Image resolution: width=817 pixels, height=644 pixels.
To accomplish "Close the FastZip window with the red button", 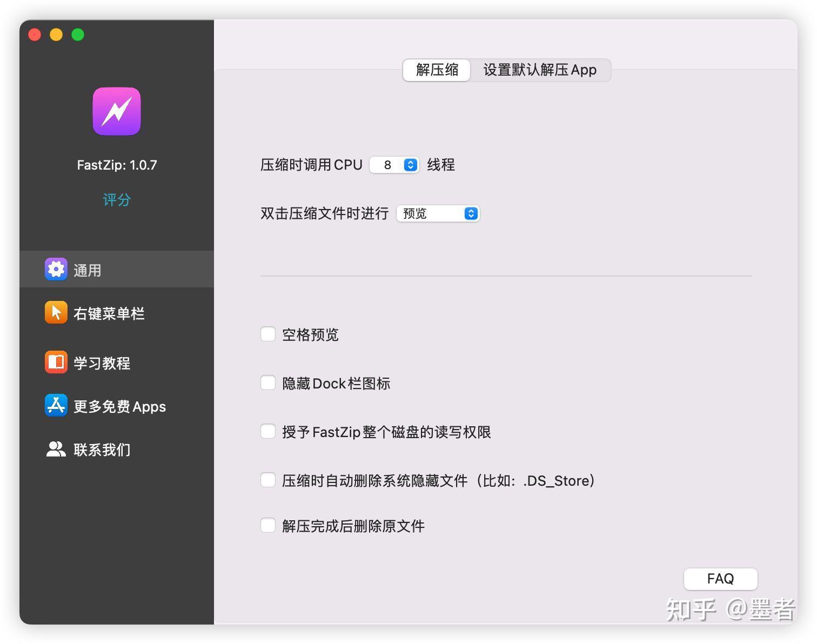I will [35, 35].
